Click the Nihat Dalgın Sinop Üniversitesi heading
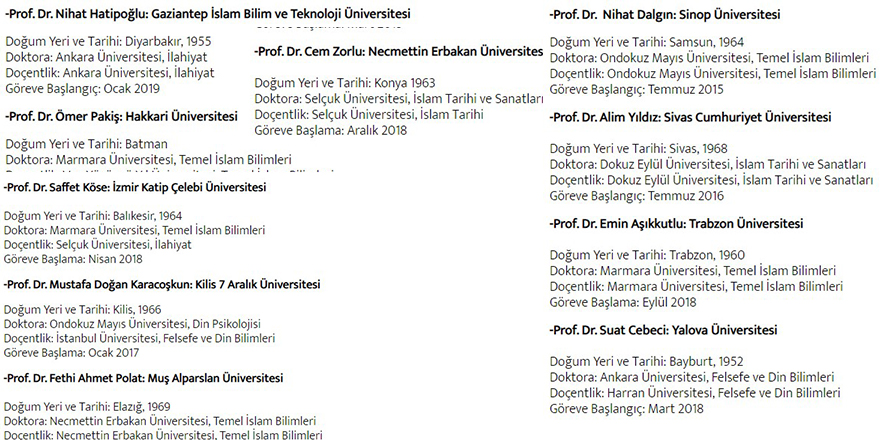 pos(666,15)
